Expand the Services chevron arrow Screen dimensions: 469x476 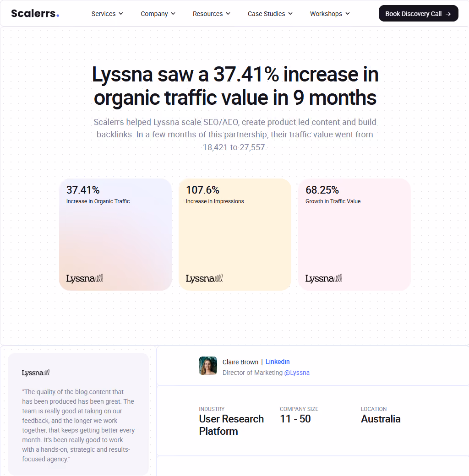coord(121,14)
